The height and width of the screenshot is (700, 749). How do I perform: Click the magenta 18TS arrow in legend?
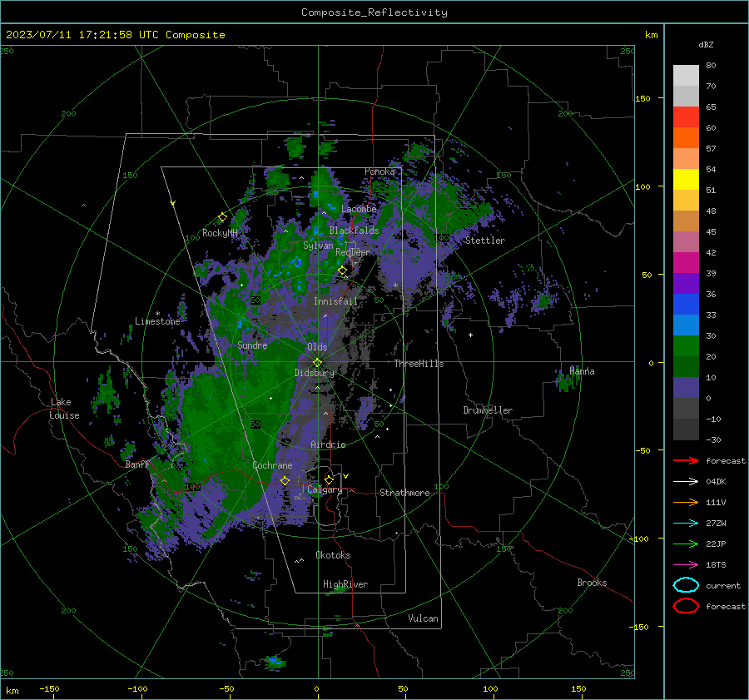[686, 565]
